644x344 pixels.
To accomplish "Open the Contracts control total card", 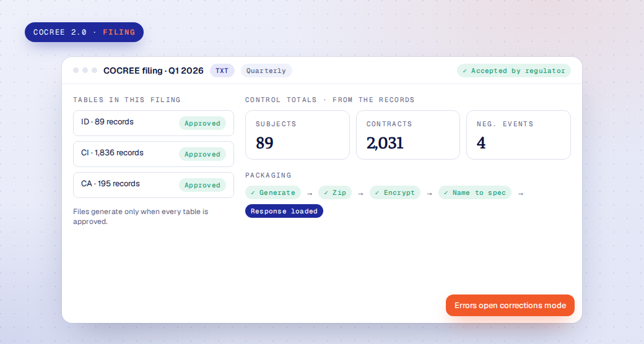I will 408,135.
